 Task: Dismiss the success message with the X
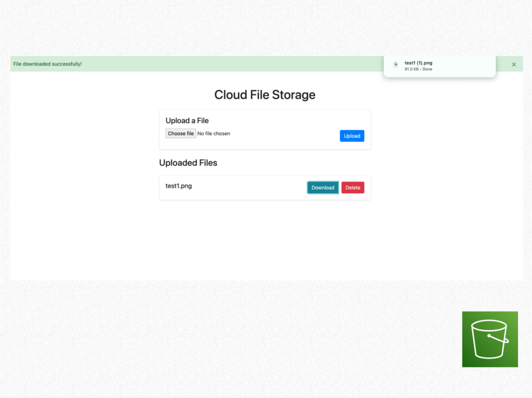click(x=514, y=64)
